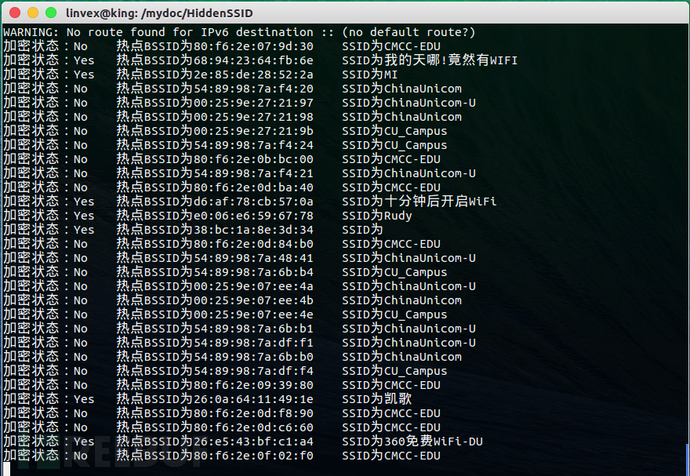Select BSSID 2e:85:de:28:52:2a
Image resolution: width=690 pixels, height=476 pixels.
point(253,74)
